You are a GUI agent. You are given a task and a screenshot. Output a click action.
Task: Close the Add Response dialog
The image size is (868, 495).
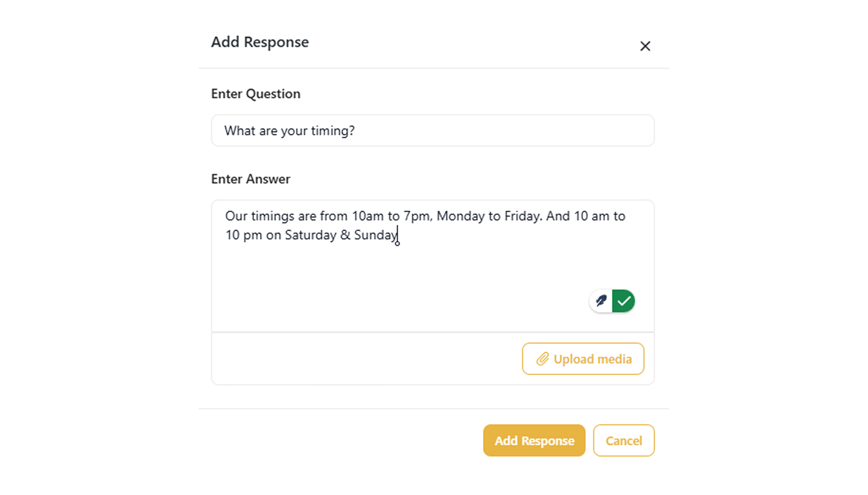(645, 46)
